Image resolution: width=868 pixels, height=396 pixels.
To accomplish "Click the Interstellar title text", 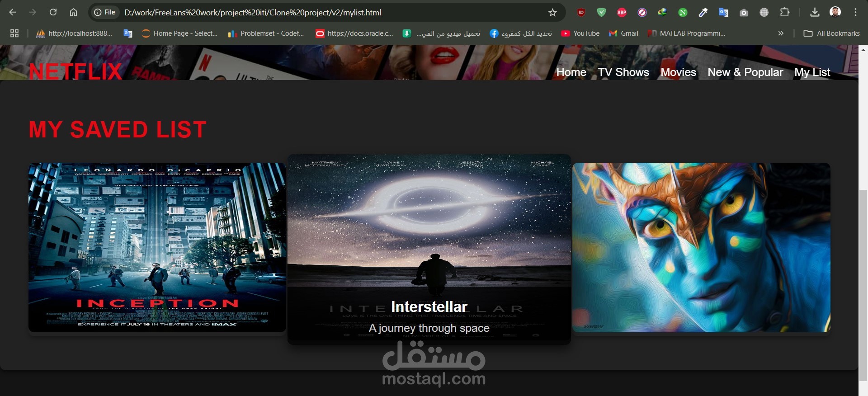I will [429, 306].
